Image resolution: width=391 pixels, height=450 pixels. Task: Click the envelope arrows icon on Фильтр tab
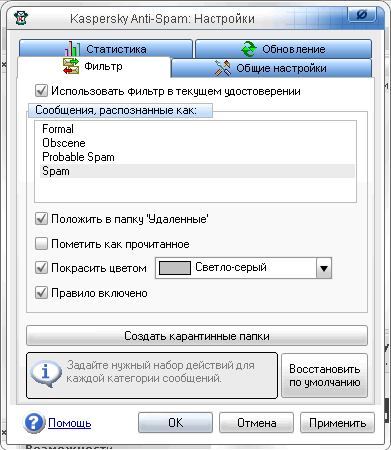pyautogui.click(x=71, y=66)
